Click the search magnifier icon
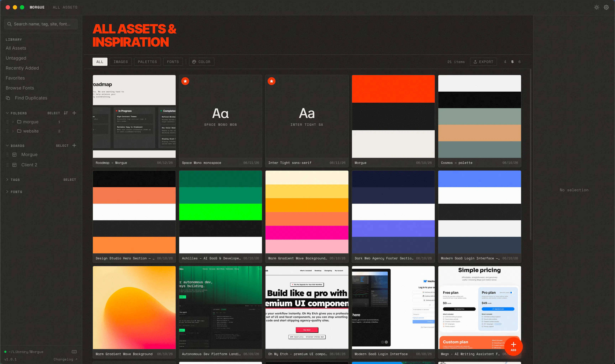The width and height of the screenshot is (615, 364). click(9, 24)
